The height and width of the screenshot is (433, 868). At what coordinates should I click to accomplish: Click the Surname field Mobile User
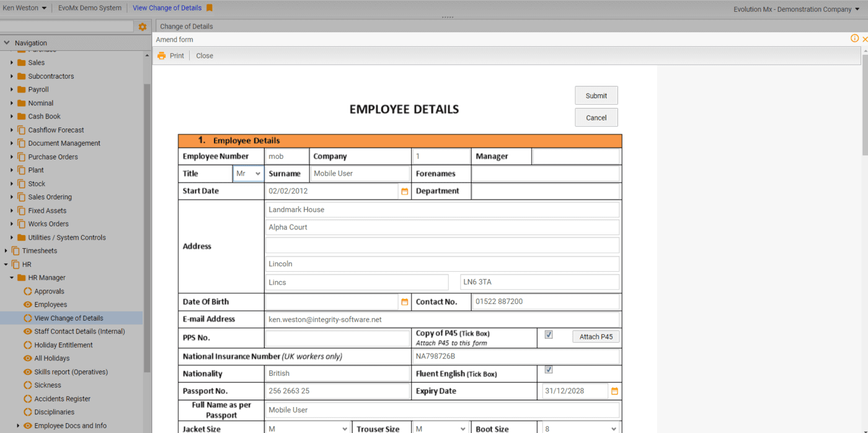pos(360,174)
